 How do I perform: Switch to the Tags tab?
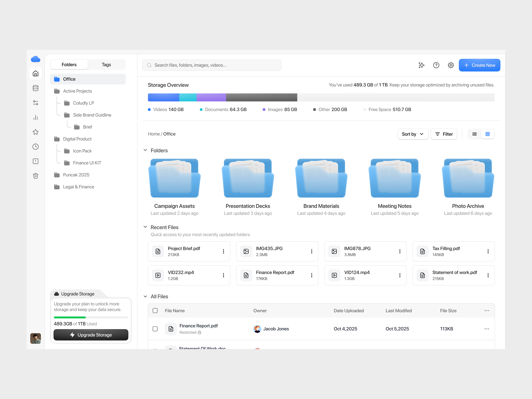106,65
